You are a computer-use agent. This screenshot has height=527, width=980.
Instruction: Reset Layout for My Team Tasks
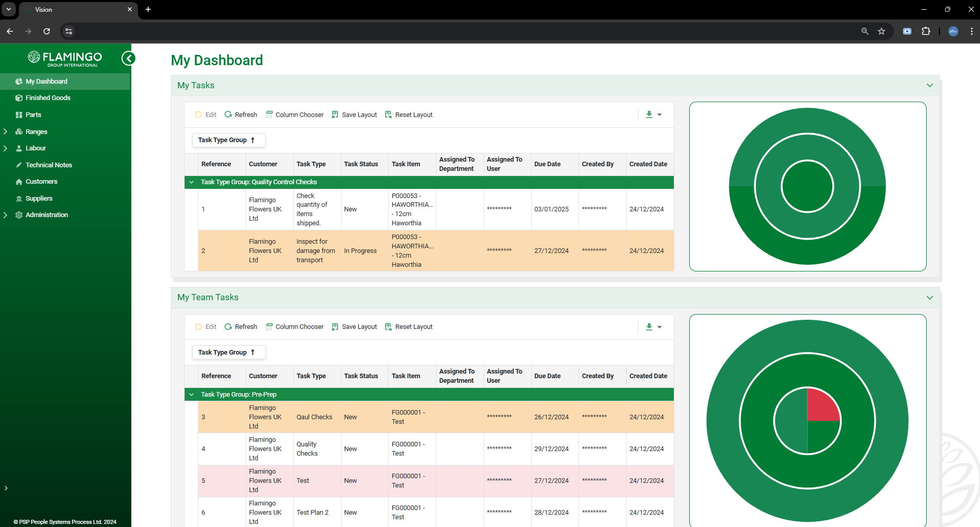(409, 327)
